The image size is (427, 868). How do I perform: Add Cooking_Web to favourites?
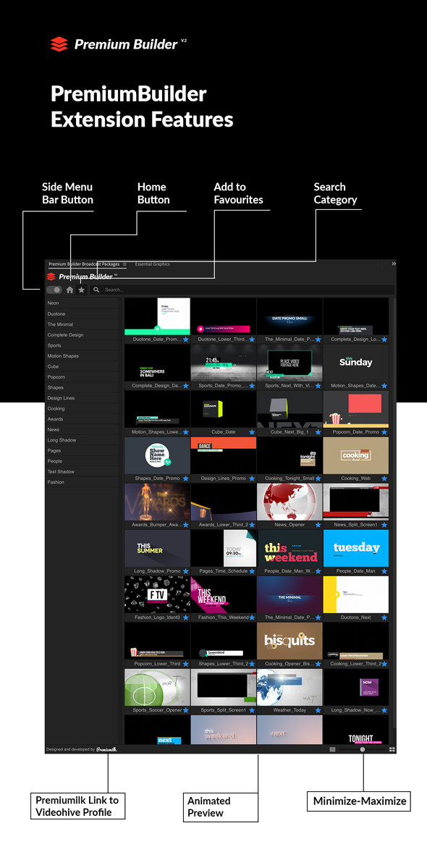pos(384,479)
